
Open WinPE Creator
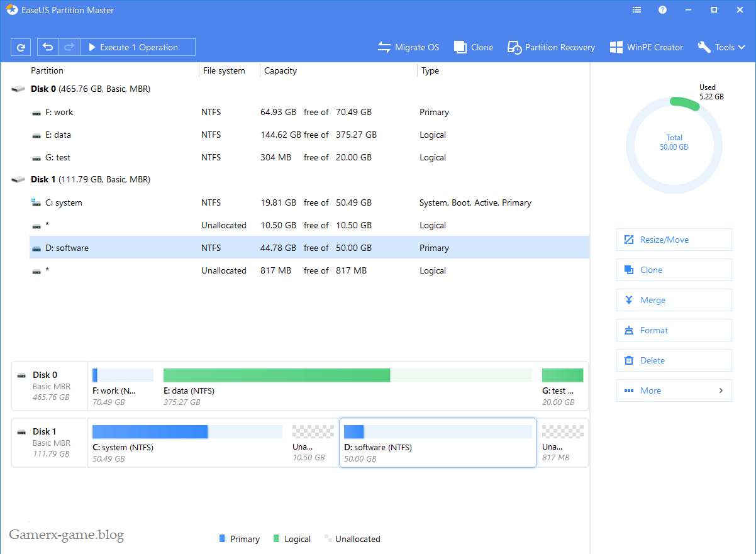coord(646,47)
